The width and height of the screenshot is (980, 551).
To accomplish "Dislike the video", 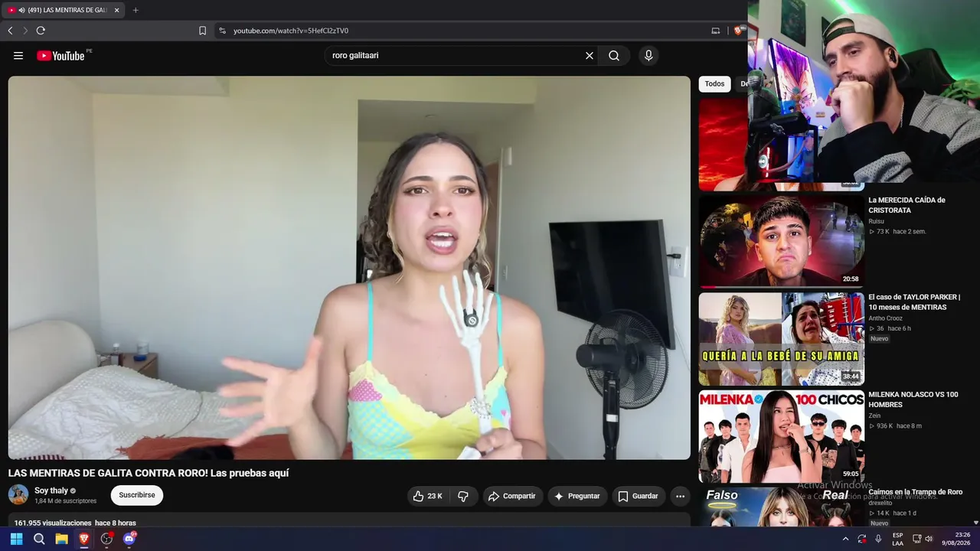I will point(463,496).
